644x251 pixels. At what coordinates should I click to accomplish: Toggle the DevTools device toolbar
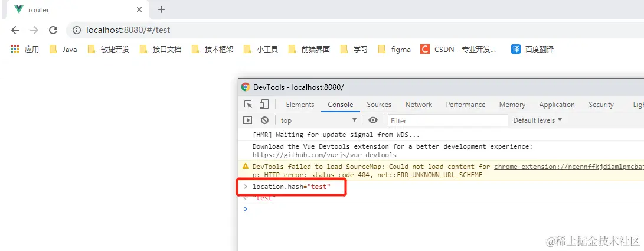pos(264,105)
